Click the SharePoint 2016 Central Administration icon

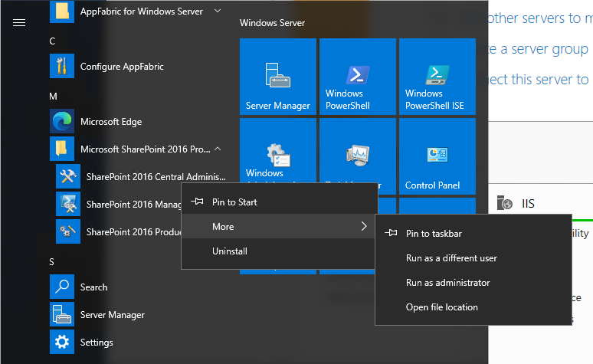[68, 176]
